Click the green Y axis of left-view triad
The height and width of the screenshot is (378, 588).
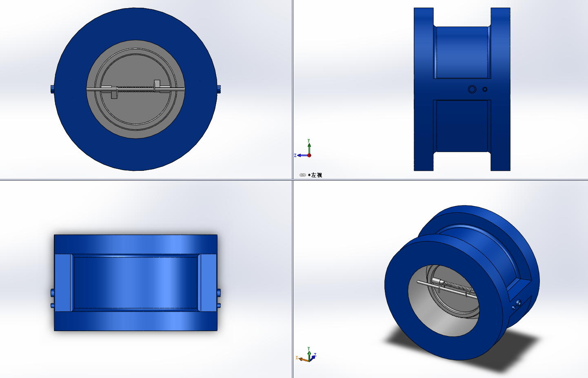[309, 148]
